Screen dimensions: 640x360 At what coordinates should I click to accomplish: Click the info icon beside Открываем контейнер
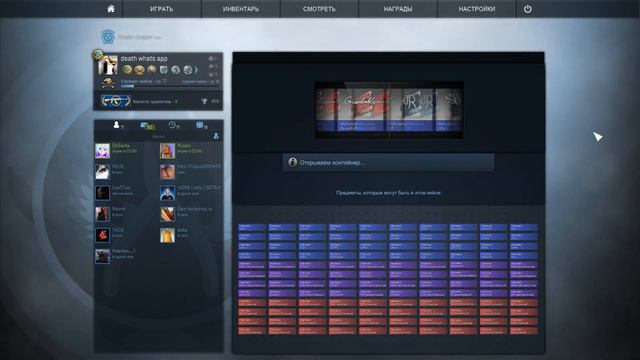(292, 162)
